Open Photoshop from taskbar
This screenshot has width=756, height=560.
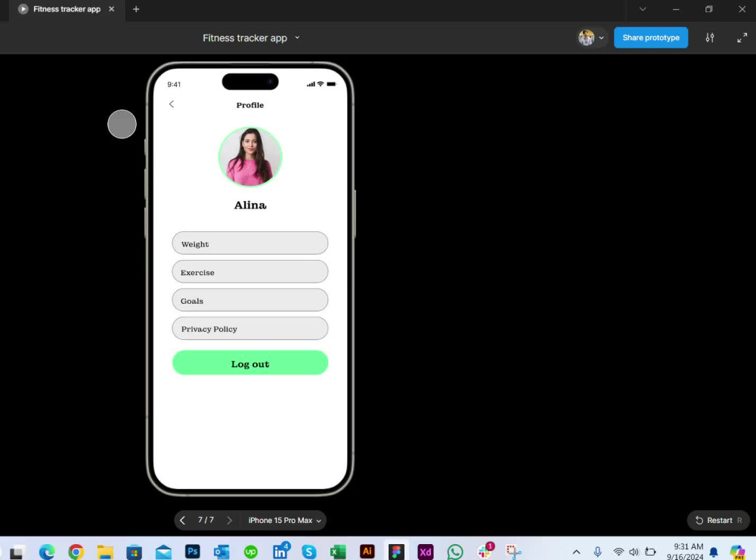(192, 552)
